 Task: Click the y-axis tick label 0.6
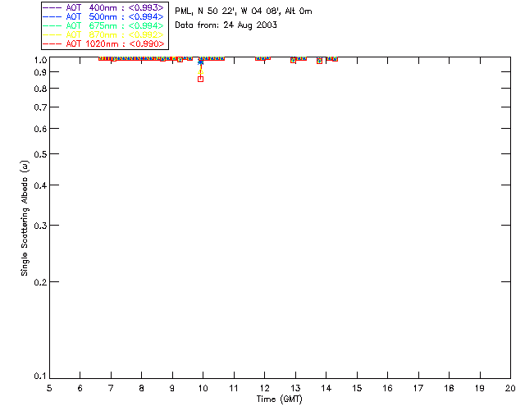40,129
